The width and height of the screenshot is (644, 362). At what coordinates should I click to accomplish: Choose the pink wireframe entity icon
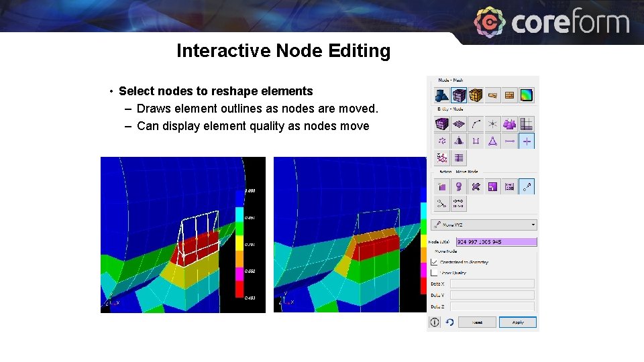[441, 158]
